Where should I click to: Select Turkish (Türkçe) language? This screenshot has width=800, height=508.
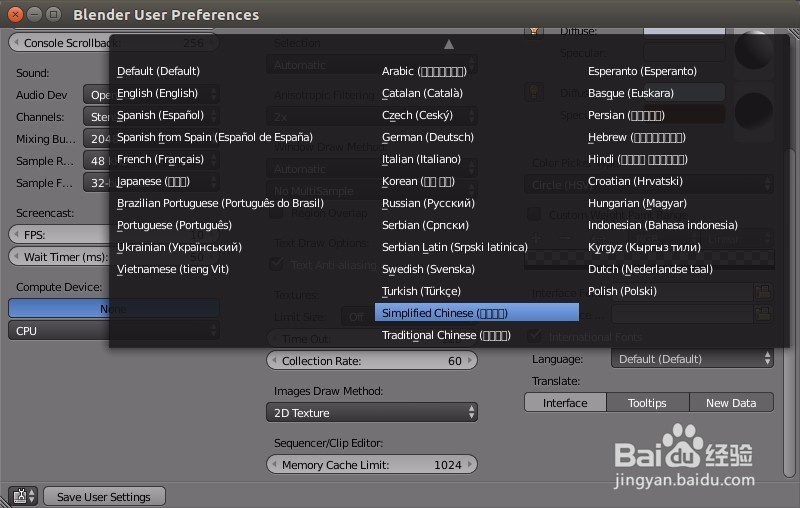point(421,291)
